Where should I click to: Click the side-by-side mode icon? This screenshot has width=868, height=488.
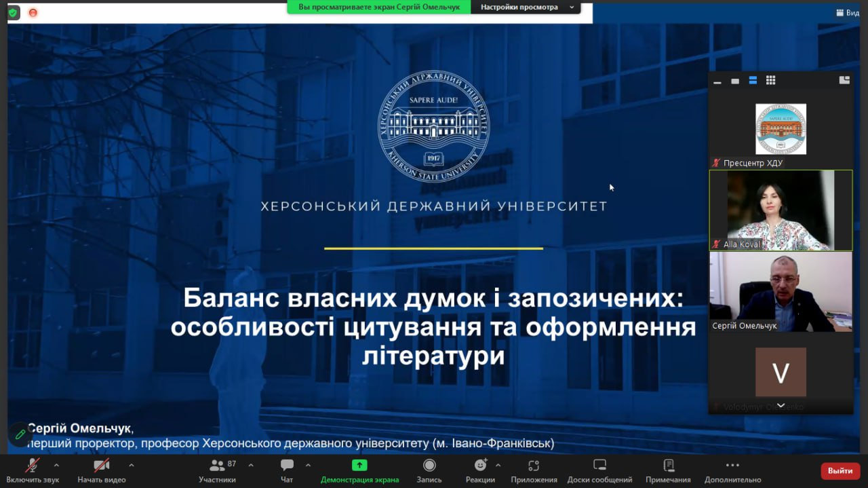(844, 80)
